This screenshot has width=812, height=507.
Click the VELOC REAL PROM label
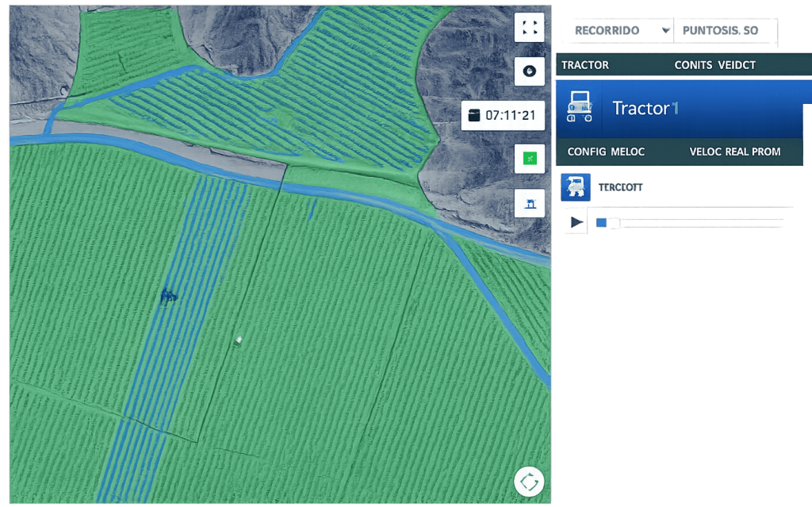734,152
